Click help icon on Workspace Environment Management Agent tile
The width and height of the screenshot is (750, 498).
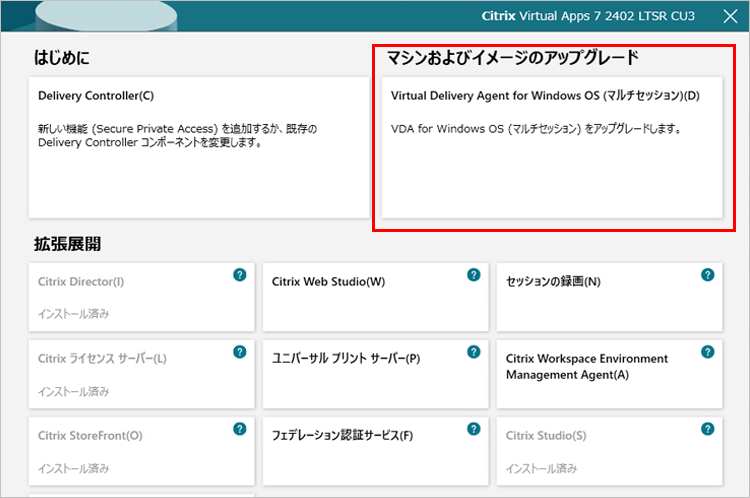point(708,352)
